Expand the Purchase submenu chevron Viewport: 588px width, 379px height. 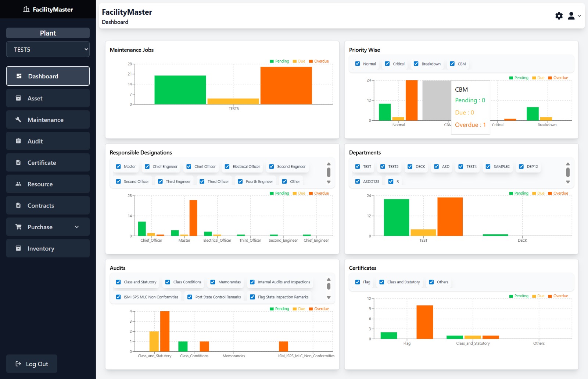click(x=77, y=227)
